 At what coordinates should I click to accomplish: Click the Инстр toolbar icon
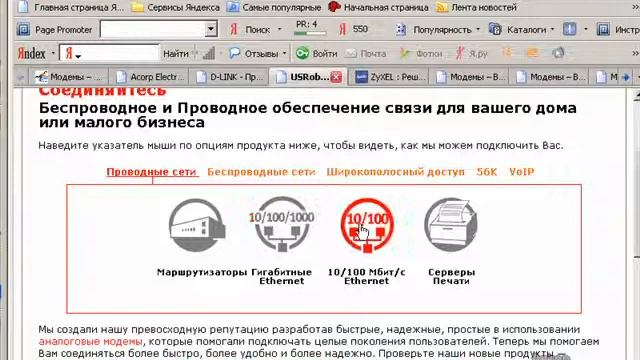point(603,29)
